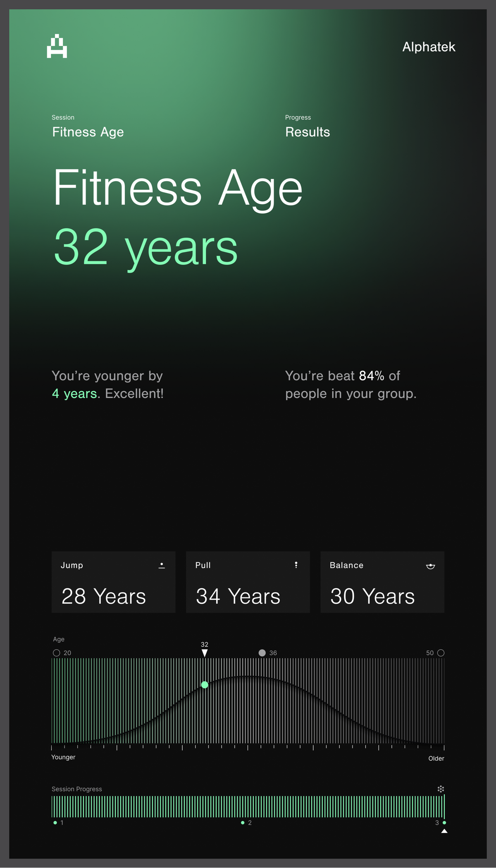Click the white triangle under step 3

[x=444, y=831]
